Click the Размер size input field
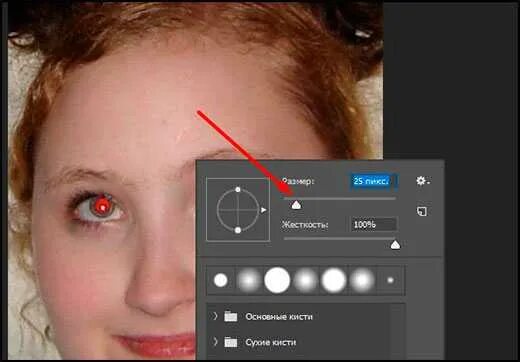 click(373, 181)
